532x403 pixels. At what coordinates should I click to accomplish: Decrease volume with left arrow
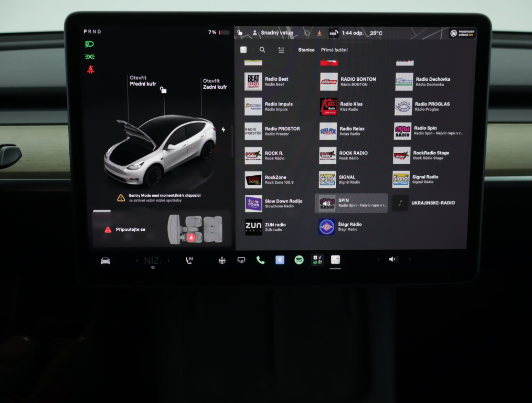pos(378,260)
